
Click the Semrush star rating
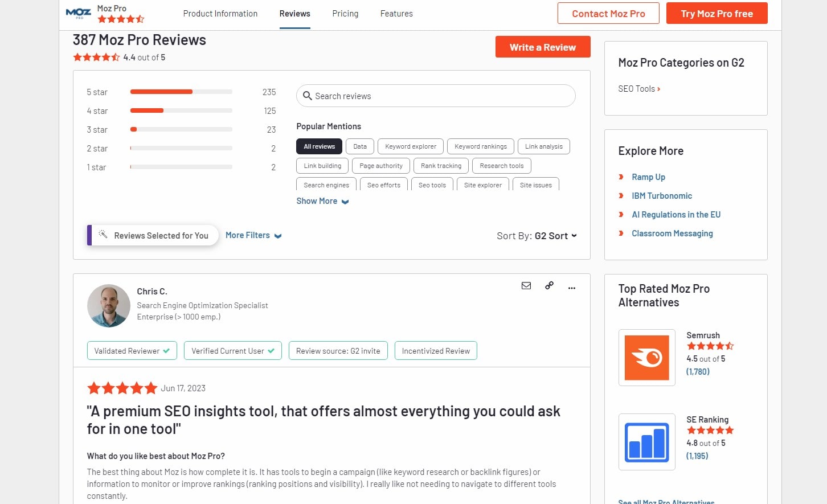710,346
